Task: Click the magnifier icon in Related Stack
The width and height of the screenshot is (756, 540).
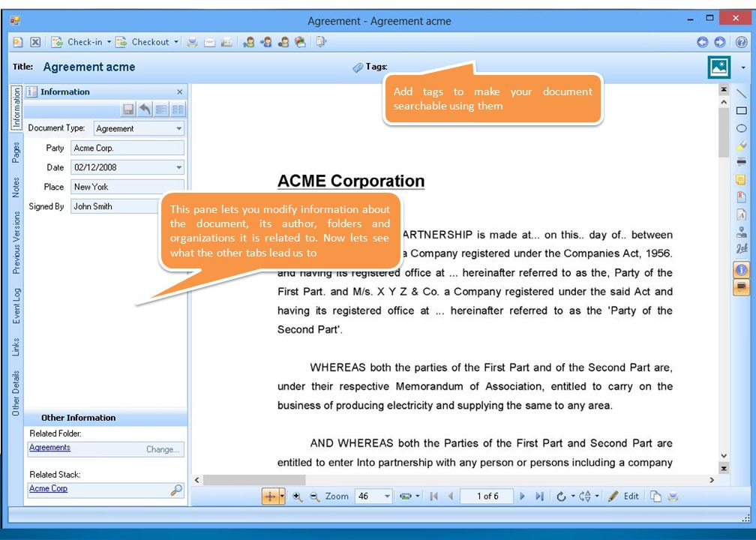Action: [x=176, y=490]
